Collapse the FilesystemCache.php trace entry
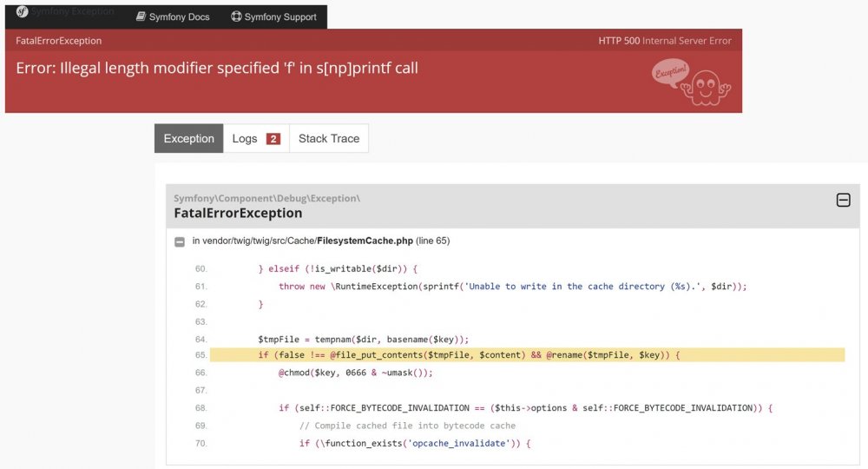868x469 pixels. click(x=180, y=241)
